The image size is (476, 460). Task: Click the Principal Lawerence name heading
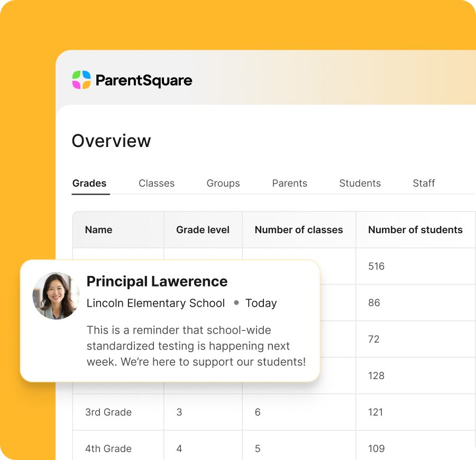point(157,281)
